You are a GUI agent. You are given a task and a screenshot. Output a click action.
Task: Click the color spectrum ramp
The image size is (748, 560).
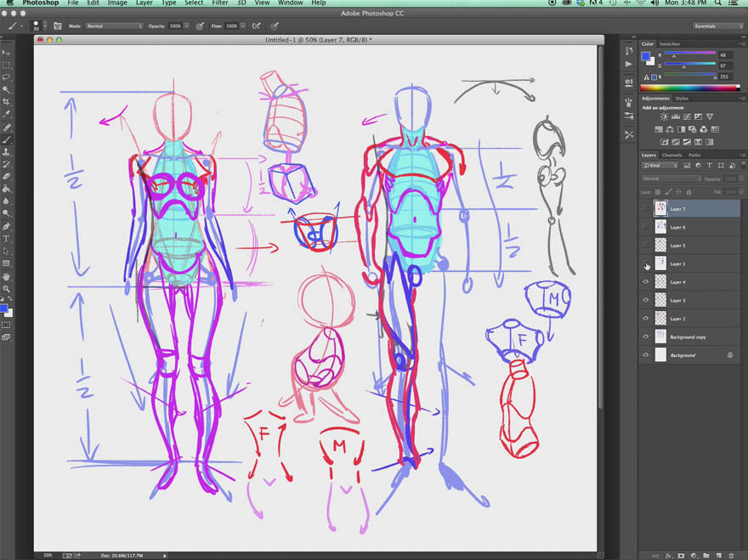[690, 88]
